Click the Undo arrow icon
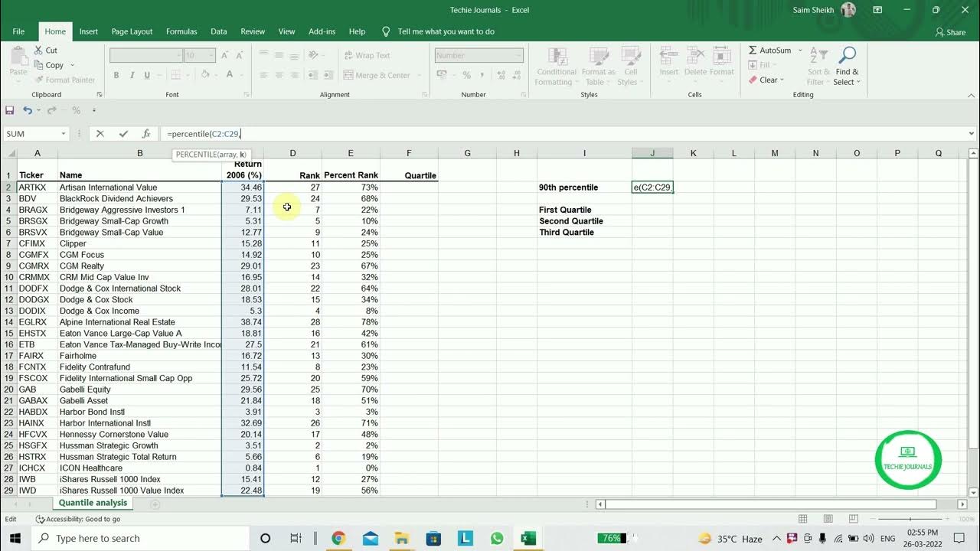 27,110
